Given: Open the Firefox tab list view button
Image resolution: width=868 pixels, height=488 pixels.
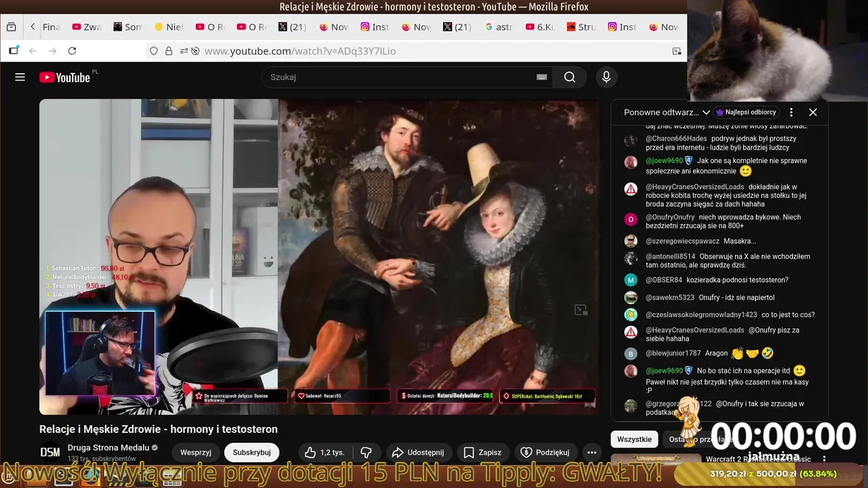Looking at the screenshot, I should pos(12,27).
